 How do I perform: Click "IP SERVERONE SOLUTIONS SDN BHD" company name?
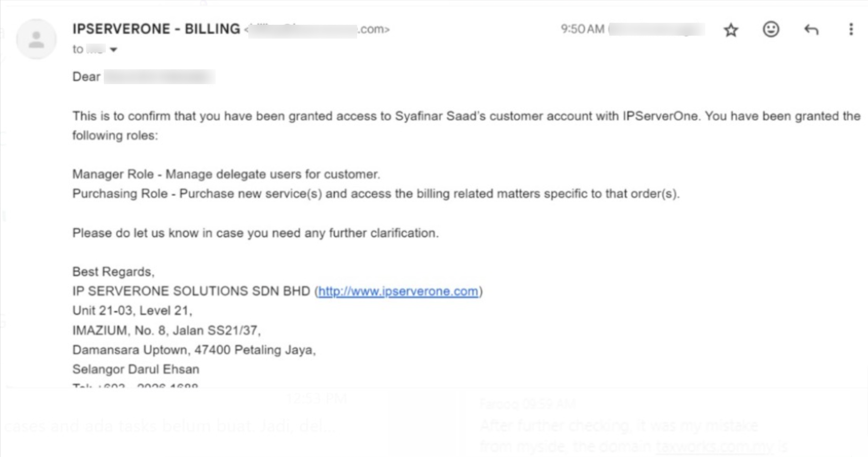tap(191, 291)
